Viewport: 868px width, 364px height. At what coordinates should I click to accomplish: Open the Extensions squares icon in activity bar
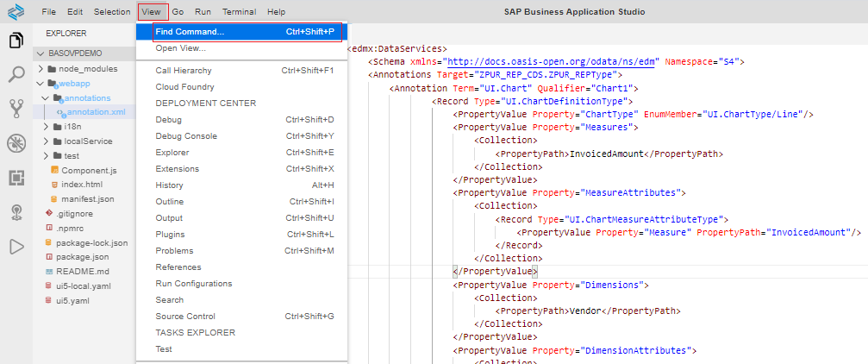click(x=16, y=178)
